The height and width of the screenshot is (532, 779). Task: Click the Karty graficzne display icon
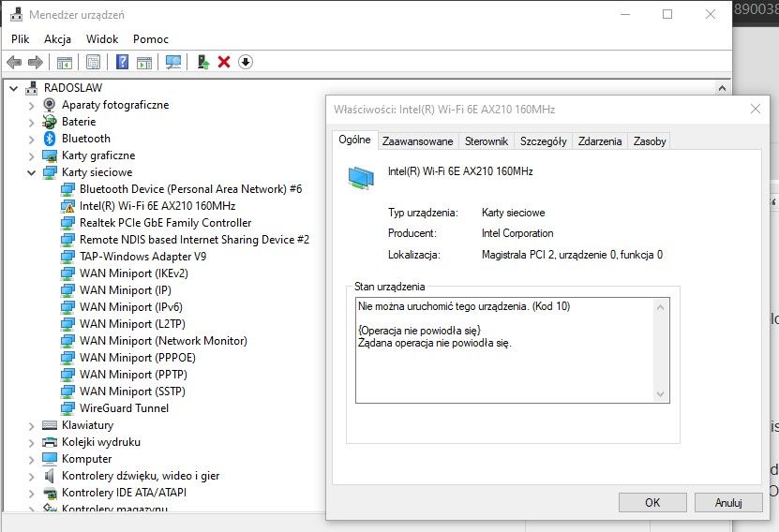(50, 155)
